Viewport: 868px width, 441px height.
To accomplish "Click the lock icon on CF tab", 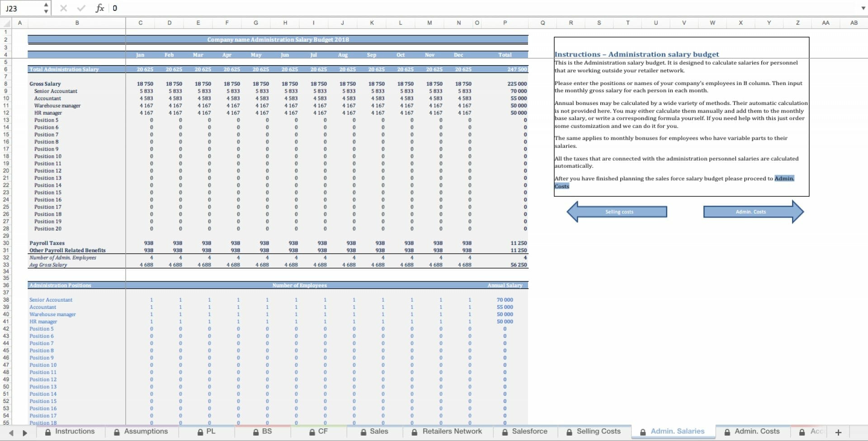I will point(312,432).
